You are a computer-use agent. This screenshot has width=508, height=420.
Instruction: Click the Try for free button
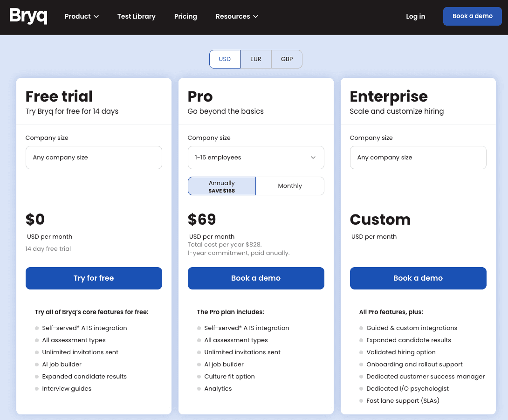click(94, 278)
